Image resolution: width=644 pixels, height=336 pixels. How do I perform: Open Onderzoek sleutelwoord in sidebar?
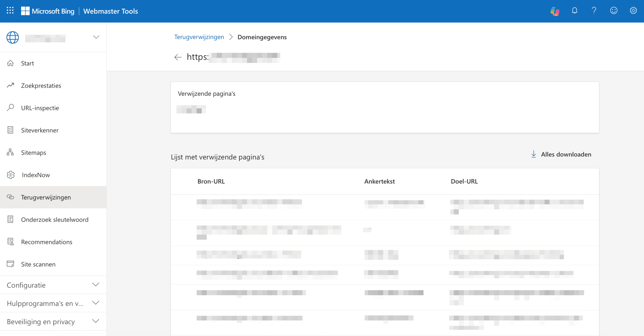[x=53, y=220]
